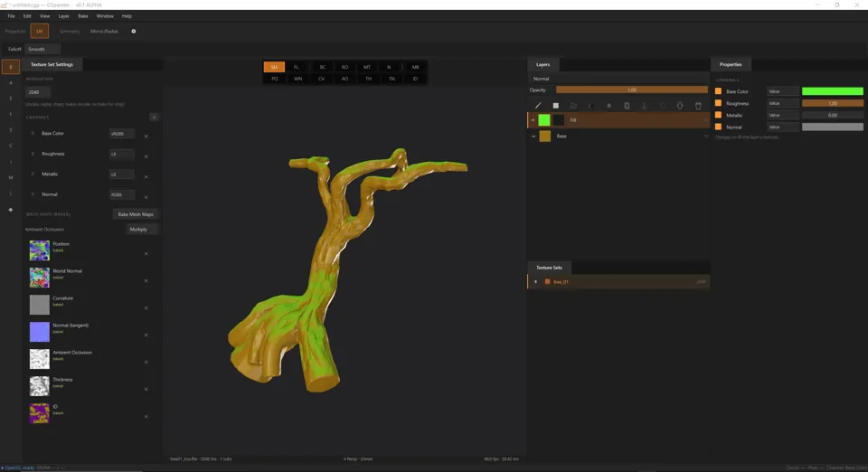Viewport: 868px width, 472px height.
Task: Select the M tool in the left sidebar
Action: pyautogui.click(x=11, y=177)
